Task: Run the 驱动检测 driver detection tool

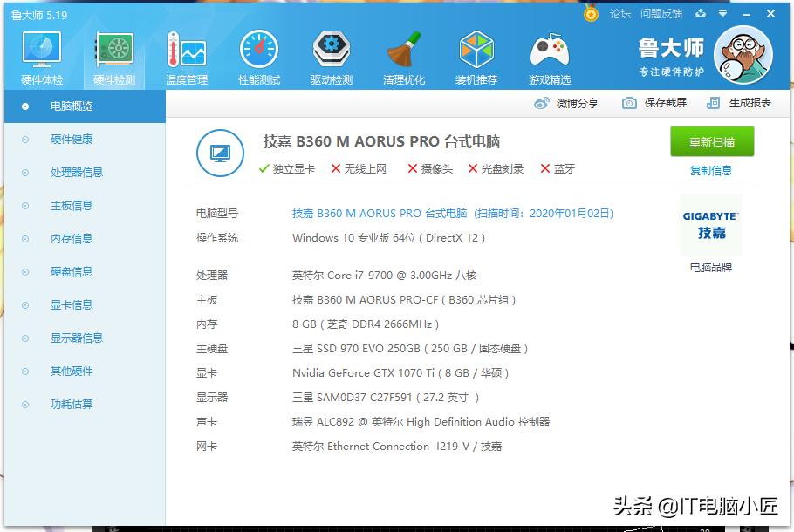Action: [x=331, y=55]
